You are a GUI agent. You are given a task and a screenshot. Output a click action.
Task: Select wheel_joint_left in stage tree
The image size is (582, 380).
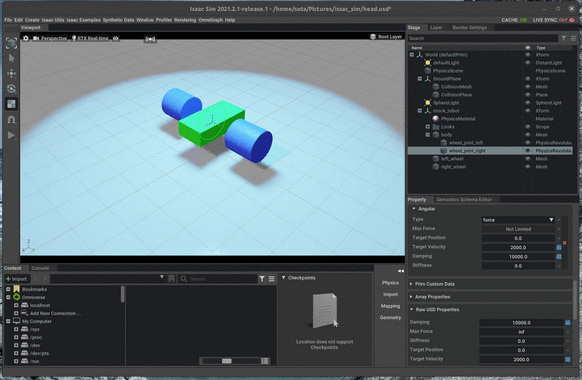466,142
